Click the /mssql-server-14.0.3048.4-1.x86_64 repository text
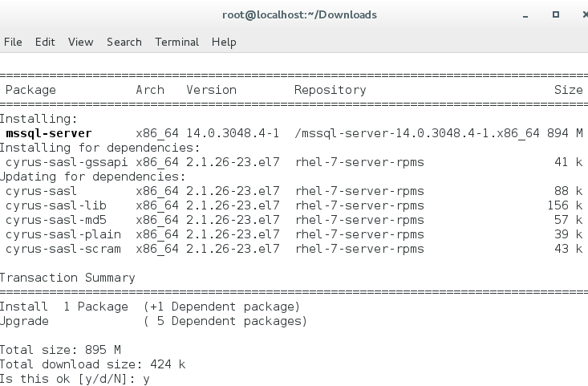 417,133
